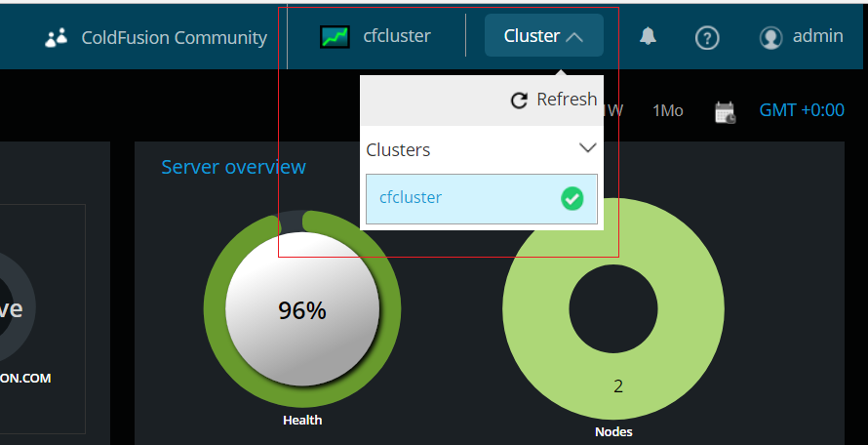Click the circular Refresh arrow icon
The width and height of the screenshot is (868, 445).
(520, 100)
